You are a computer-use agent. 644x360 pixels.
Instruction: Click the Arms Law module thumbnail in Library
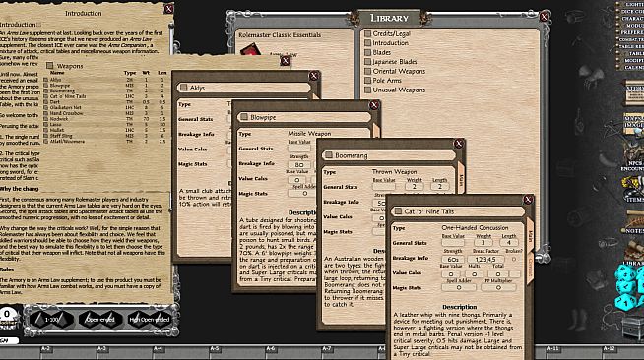[251, 50]
